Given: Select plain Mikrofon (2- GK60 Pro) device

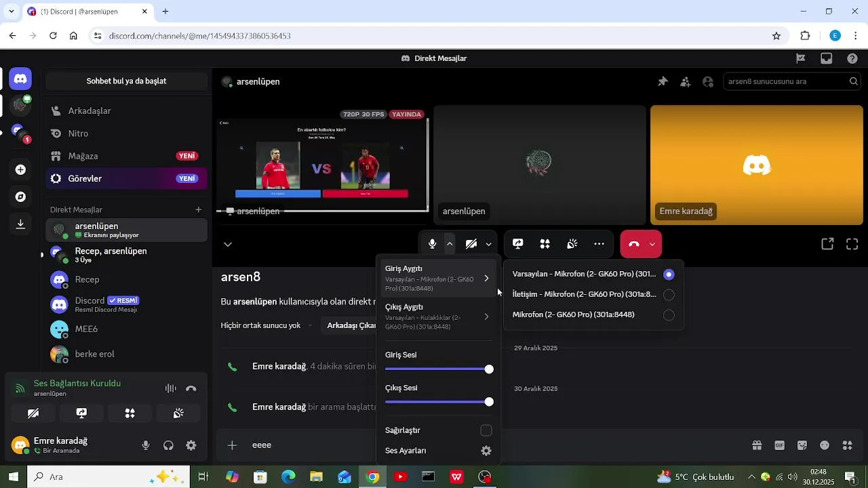Looking at the screenshot, I should coord(593,315).
